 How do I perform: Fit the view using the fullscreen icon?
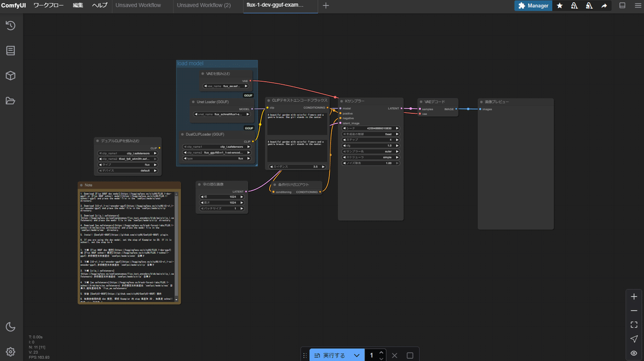(633, 324)
